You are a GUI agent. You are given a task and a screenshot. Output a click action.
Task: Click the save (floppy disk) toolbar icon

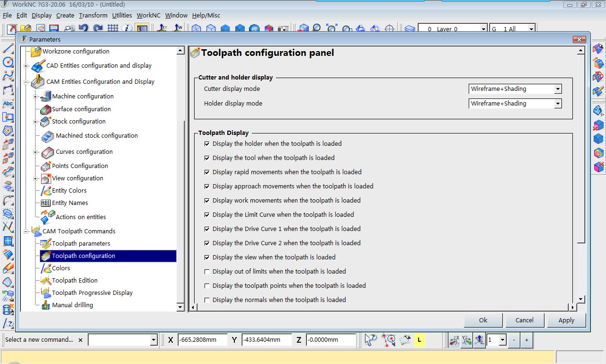coord(53,29)
